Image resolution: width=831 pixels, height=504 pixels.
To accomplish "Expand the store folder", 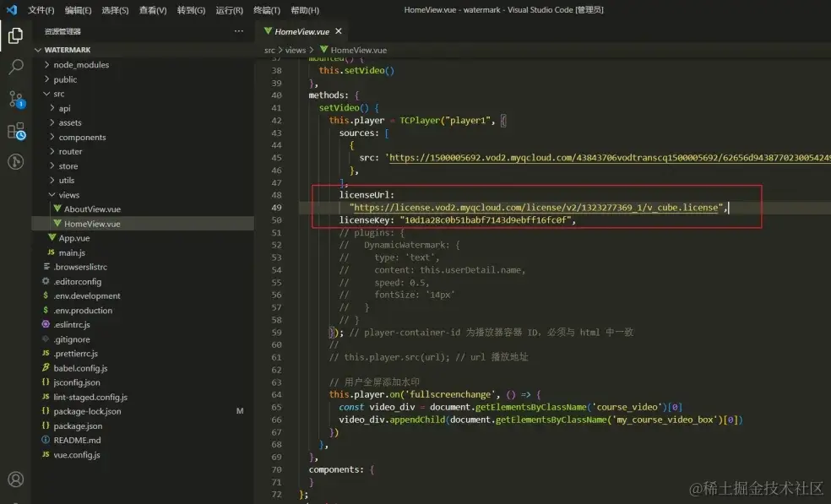I will pos(52,165).
